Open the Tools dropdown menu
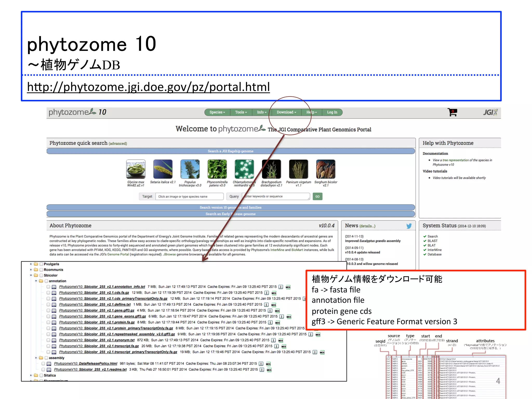532x399 pixels. tap(241, 112)
